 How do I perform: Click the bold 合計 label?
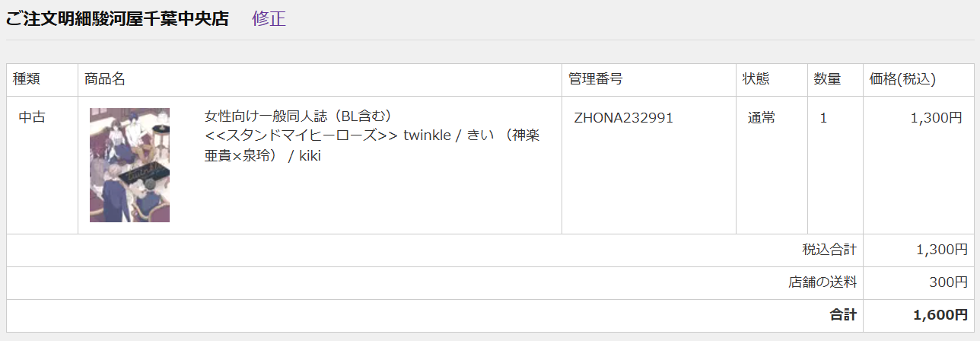coord(843,315)
